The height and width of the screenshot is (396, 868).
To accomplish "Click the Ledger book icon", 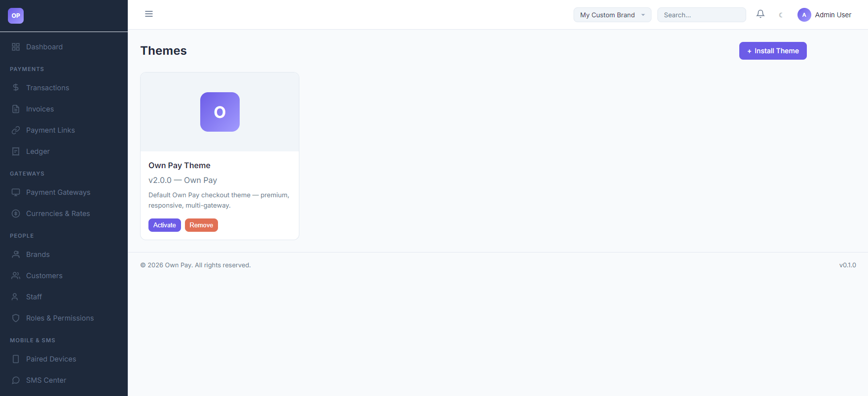I will 16,151.
